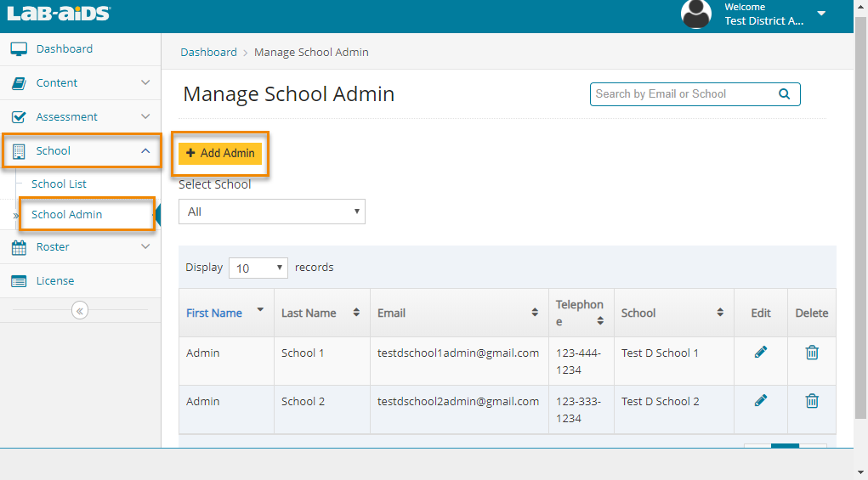Screen dimensions: 868x480
Task: Click the search magnifier icon
Action: (x=784, y=94)
